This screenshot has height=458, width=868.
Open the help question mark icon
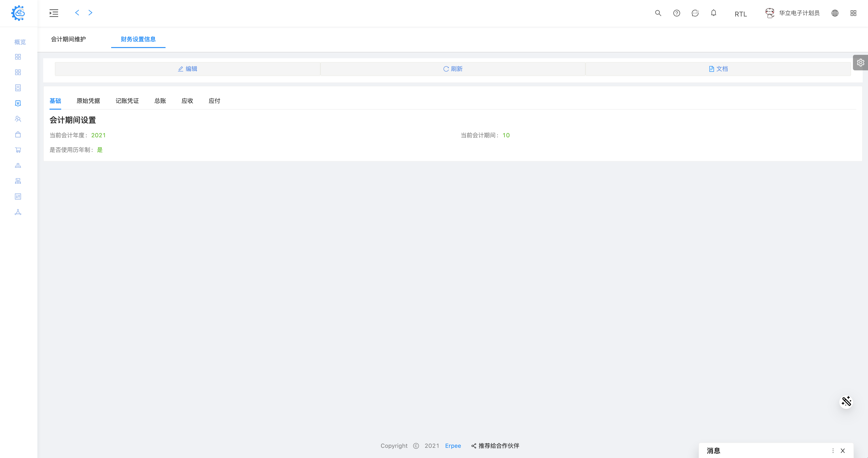pos(676,13)
